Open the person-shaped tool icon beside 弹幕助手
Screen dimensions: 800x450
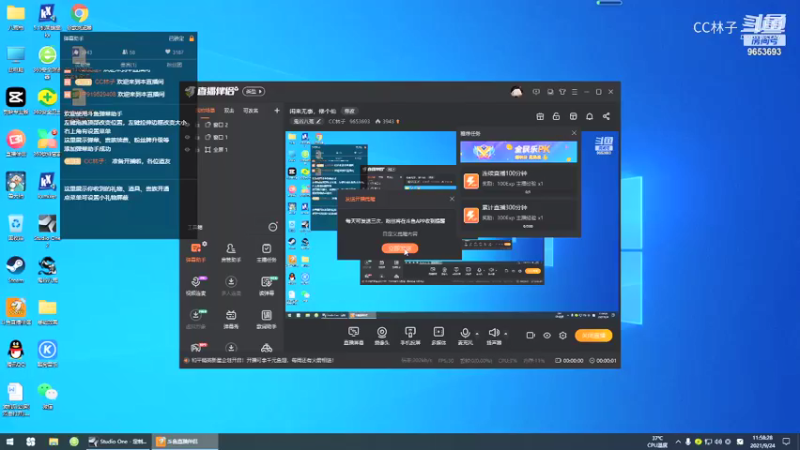tap(231, 253)
